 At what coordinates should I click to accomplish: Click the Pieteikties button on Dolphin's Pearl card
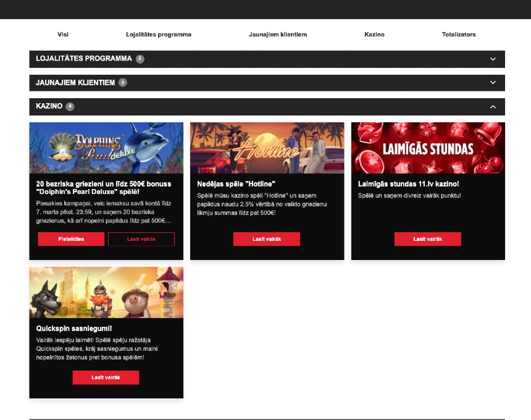click(x=71, y=239)
